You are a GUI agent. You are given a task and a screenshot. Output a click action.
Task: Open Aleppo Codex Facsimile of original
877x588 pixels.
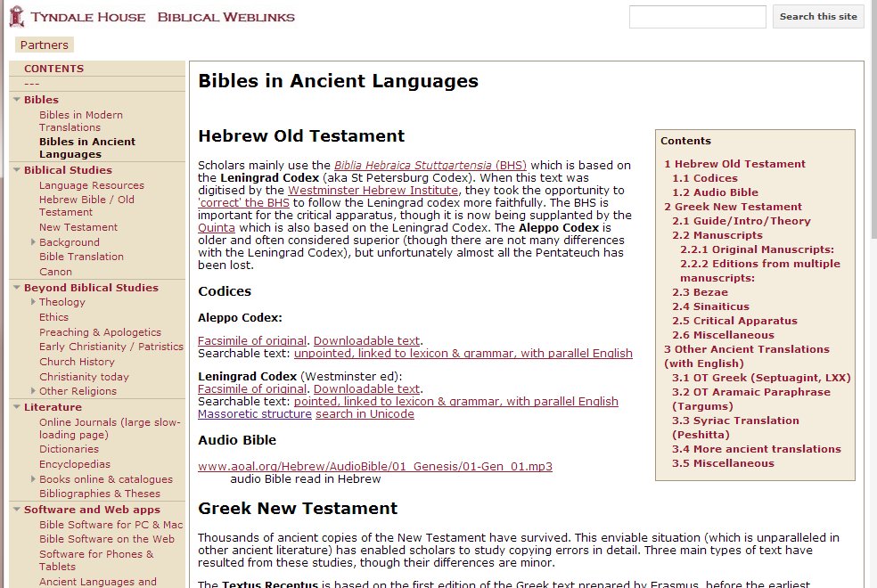(x=252, y=341)
